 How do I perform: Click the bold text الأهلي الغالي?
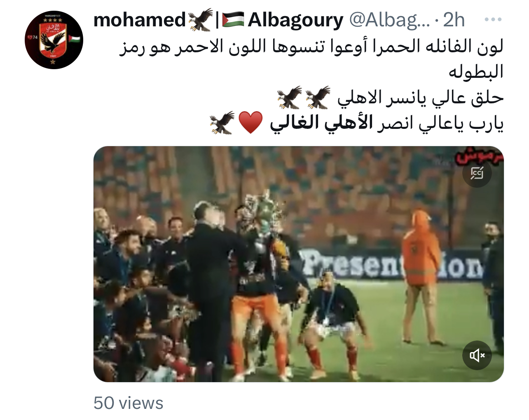tap(321, 123)
